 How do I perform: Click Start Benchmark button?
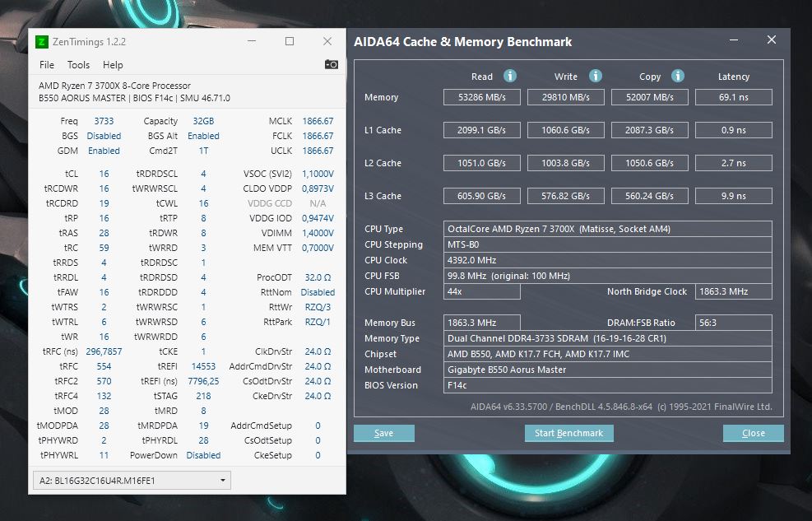(568, 434)
